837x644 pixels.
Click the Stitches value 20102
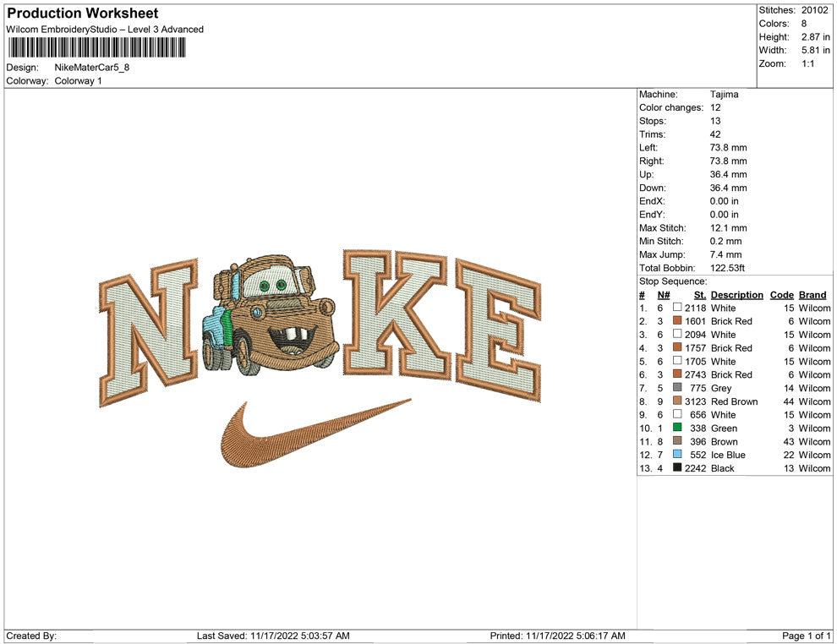point(814,10)
